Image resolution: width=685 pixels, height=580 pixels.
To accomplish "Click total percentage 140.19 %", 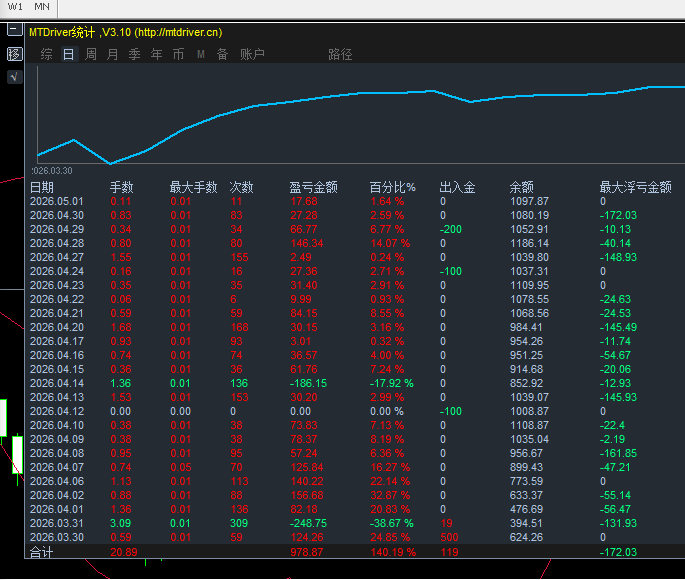I will click(x=393, y=552).
